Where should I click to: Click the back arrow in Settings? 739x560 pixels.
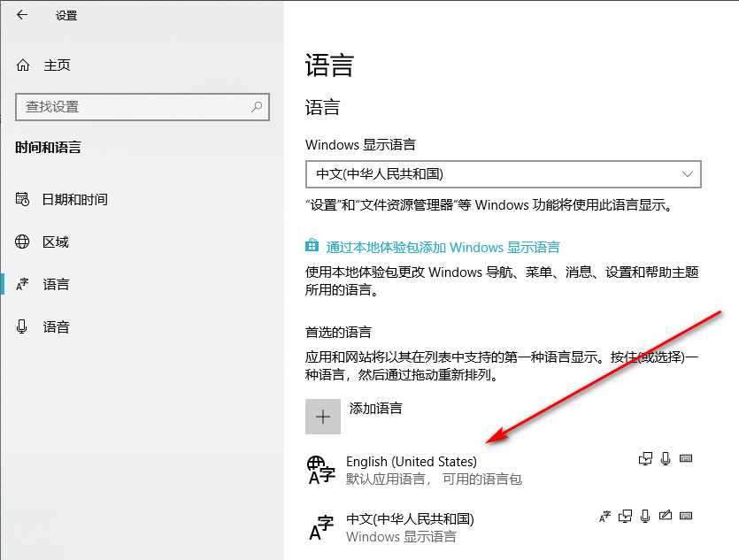(x=21, y=15)
